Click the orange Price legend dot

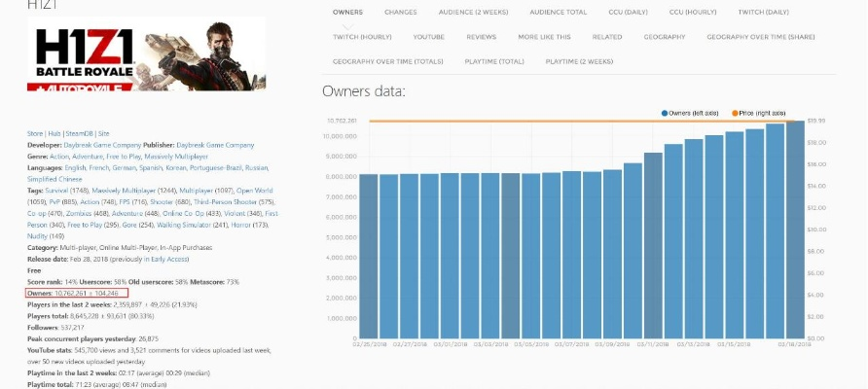(x=735, y=112)
